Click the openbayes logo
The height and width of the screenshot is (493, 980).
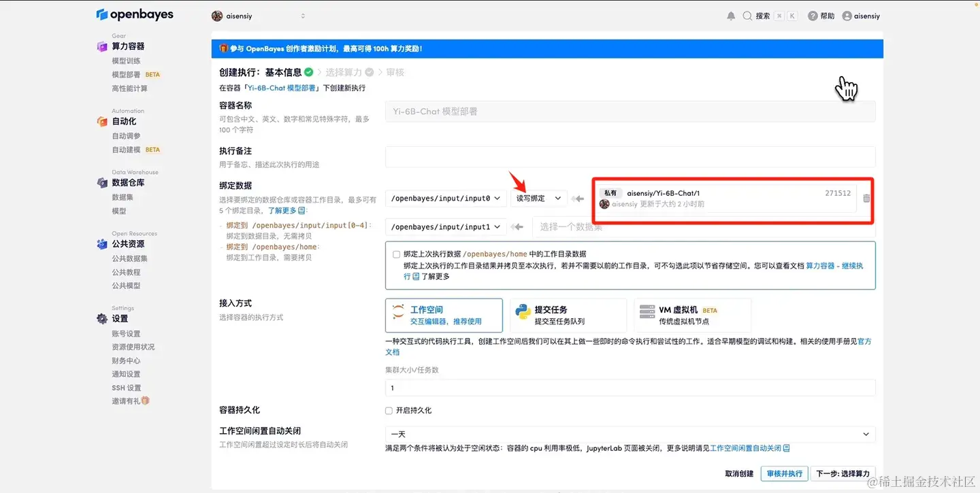[135, 14]
